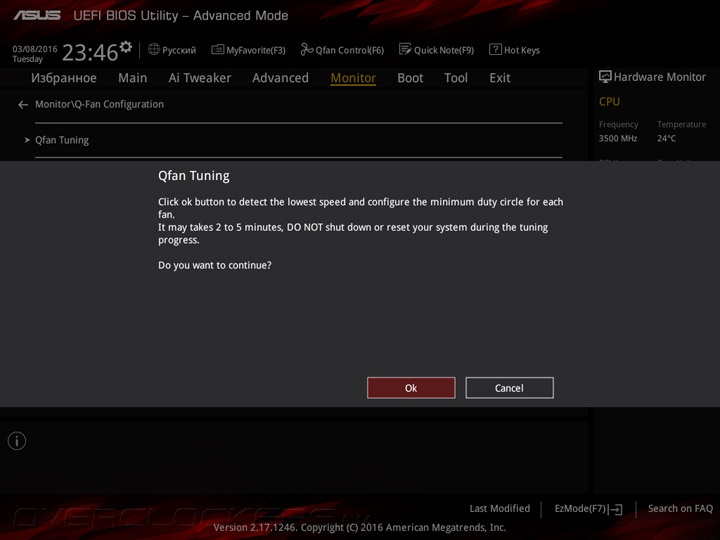Go to the Boot tab
Viewport: 720px width, 540px height.
tap(410, 78)
